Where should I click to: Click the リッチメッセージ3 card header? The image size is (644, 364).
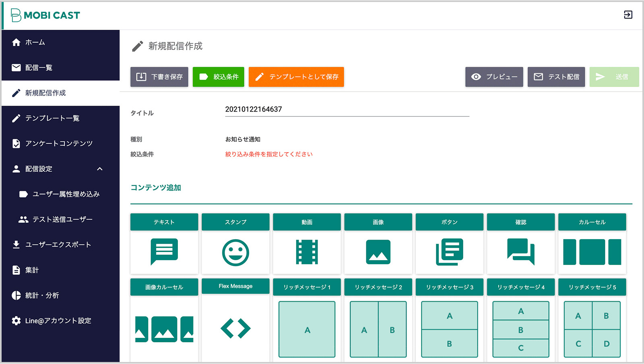point(449,287)
